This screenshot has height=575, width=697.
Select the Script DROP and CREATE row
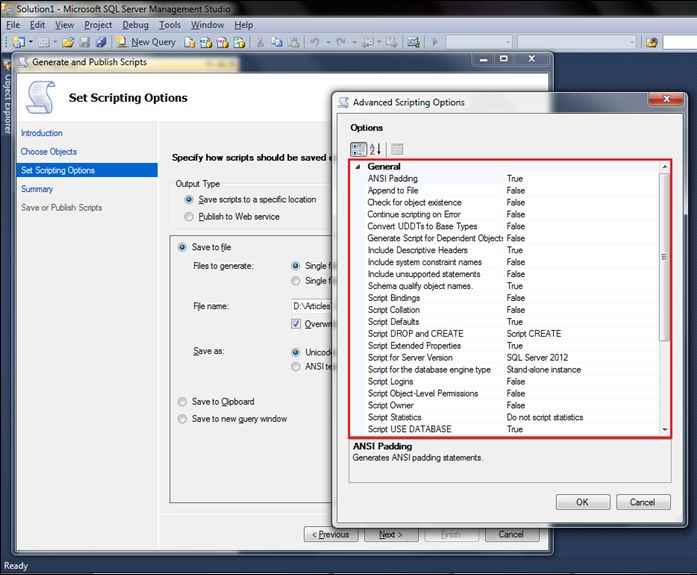pyautogui.click(x=511, y=334)
